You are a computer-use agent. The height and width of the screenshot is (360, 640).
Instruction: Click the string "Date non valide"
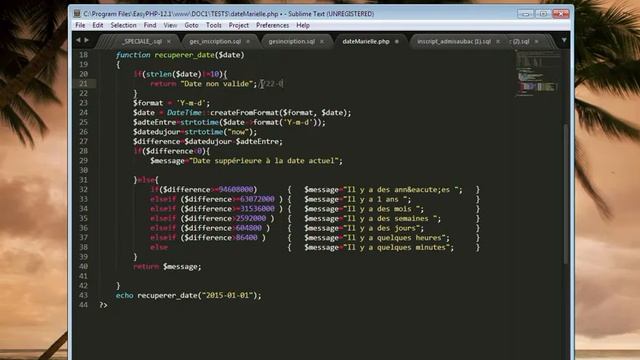217,84
